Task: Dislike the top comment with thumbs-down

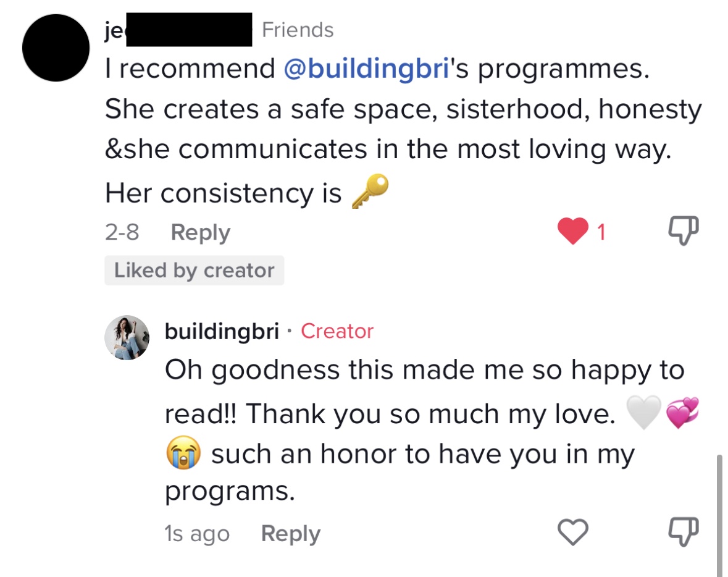Action: [x=684, y=232]
